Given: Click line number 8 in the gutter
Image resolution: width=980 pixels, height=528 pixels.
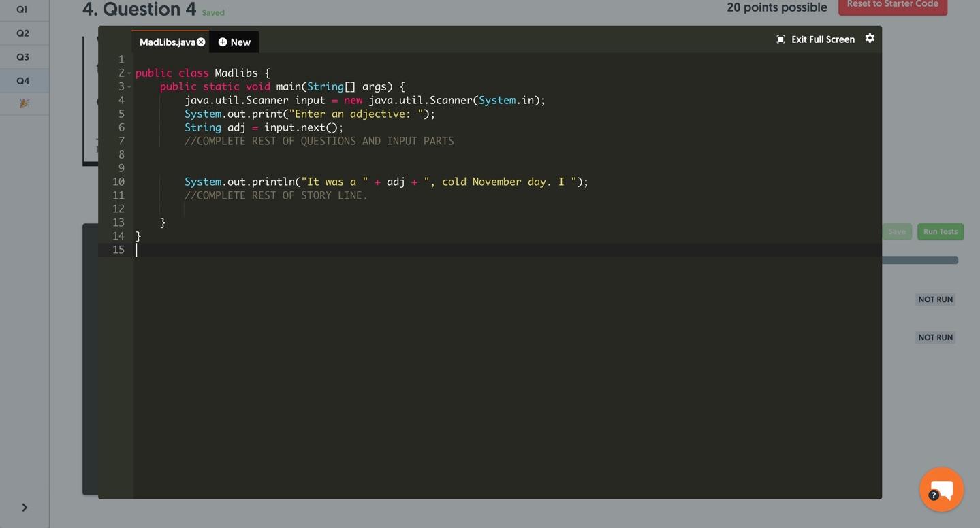Looking at the screenshot, I should (121, 154).
